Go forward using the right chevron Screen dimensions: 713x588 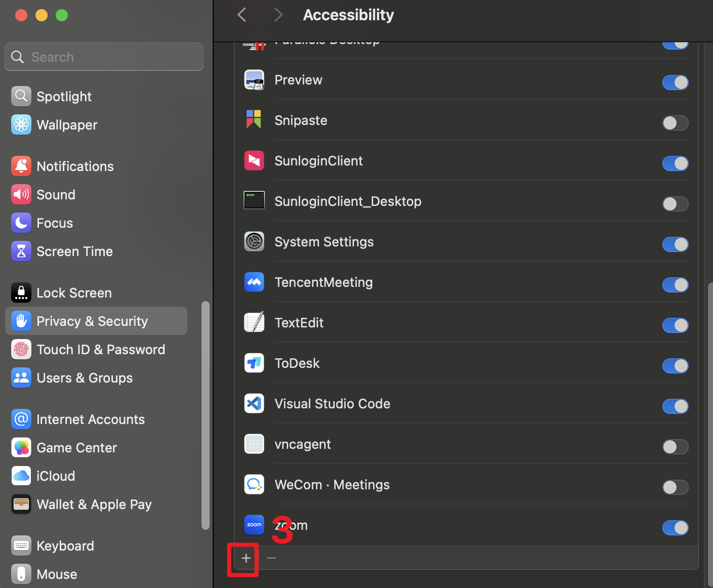pyautogui.click(x=278, y=15)
